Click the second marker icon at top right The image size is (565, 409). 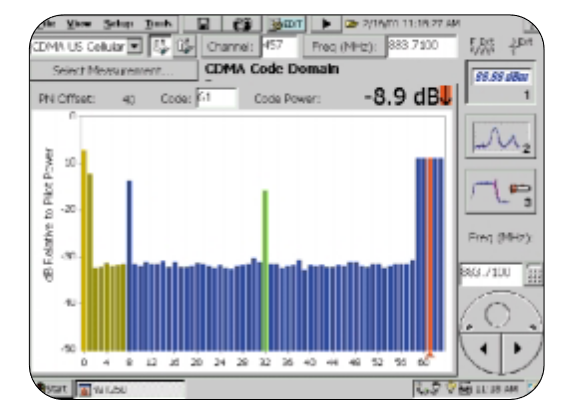[x=521, y=46]
